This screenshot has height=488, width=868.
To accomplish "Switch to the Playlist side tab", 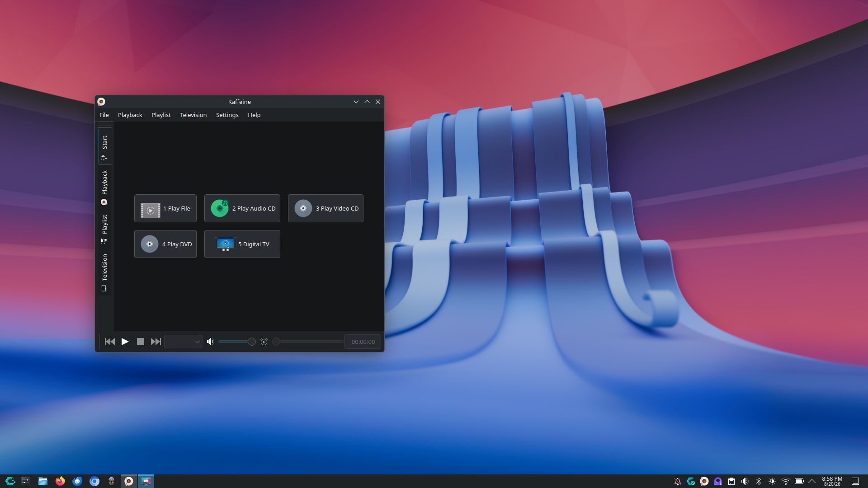I will (104, 229).
